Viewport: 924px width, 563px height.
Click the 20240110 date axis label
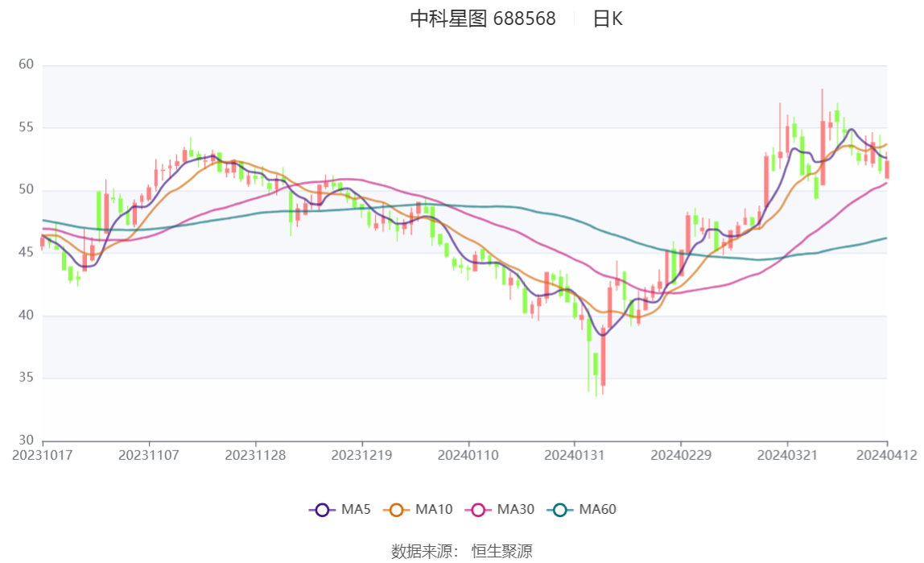(468, 456)
